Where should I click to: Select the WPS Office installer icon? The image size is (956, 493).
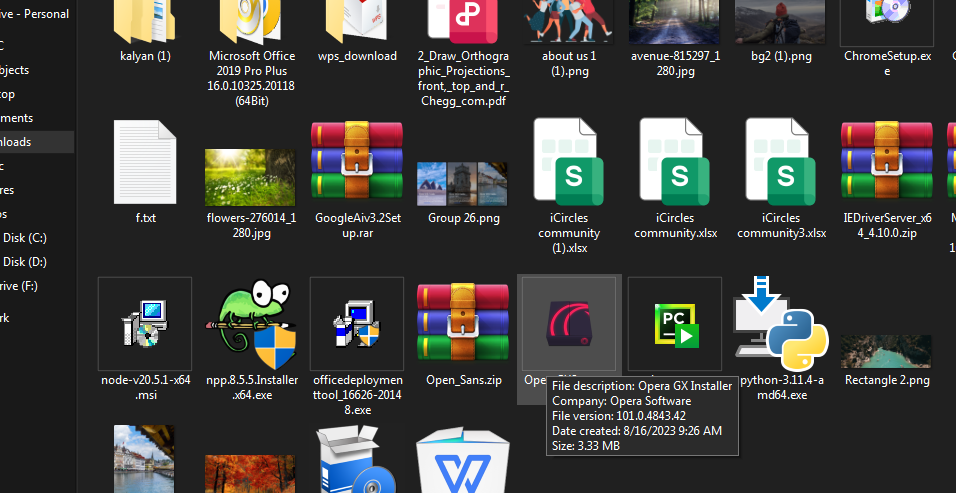click(463, 459)
